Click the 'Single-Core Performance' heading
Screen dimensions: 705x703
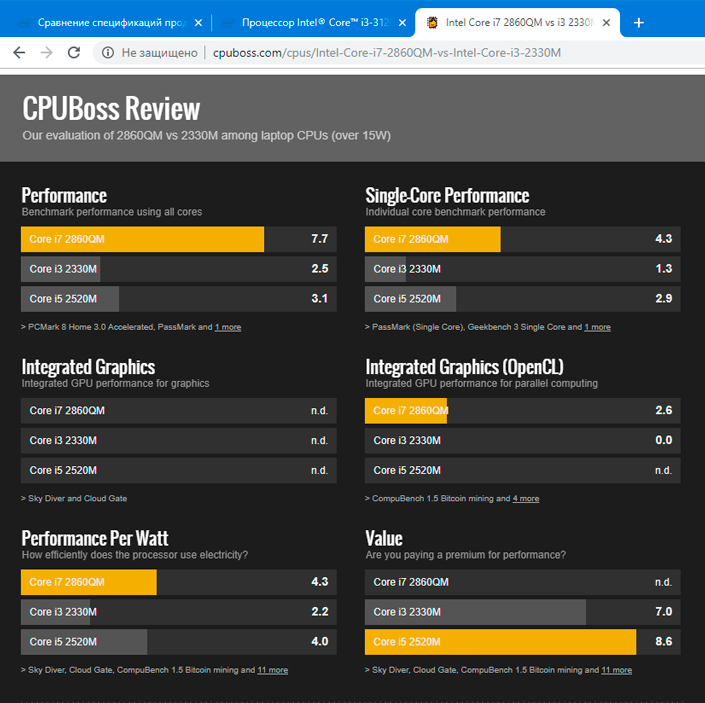(x=447, y=196)
